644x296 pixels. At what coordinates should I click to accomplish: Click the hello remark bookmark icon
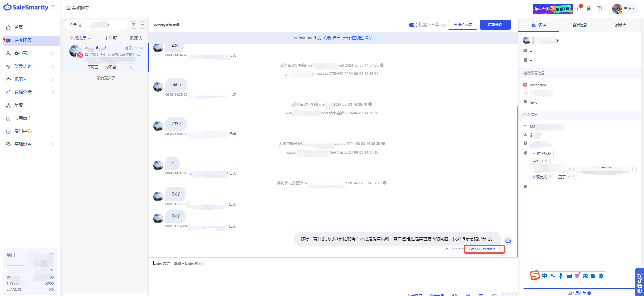click(525, 102)
